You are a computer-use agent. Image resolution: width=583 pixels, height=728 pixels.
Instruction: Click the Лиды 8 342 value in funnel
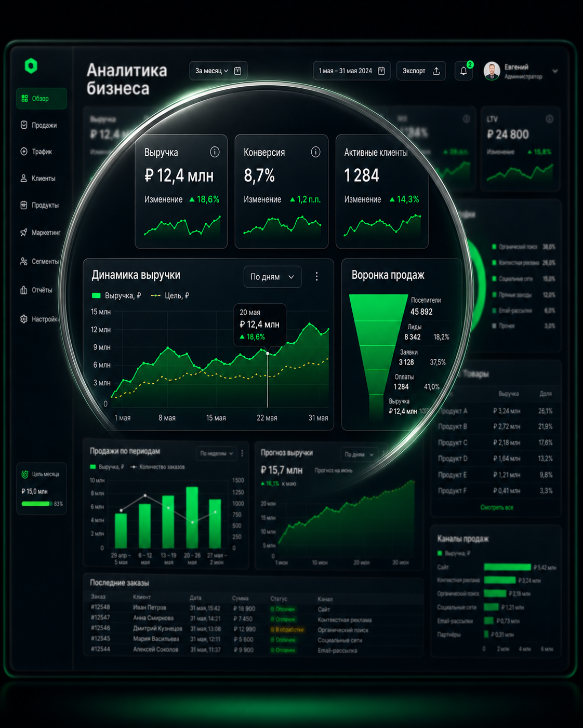tap(413, 337)
